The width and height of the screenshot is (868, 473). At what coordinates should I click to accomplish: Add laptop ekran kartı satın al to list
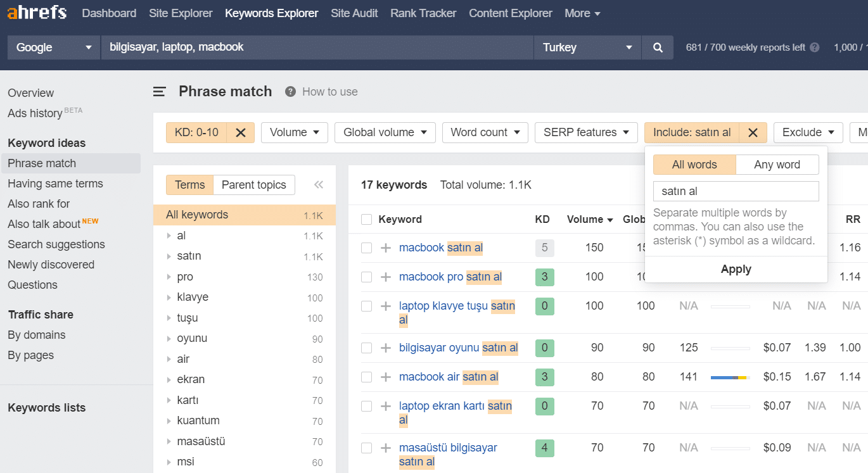pos(386,407)
